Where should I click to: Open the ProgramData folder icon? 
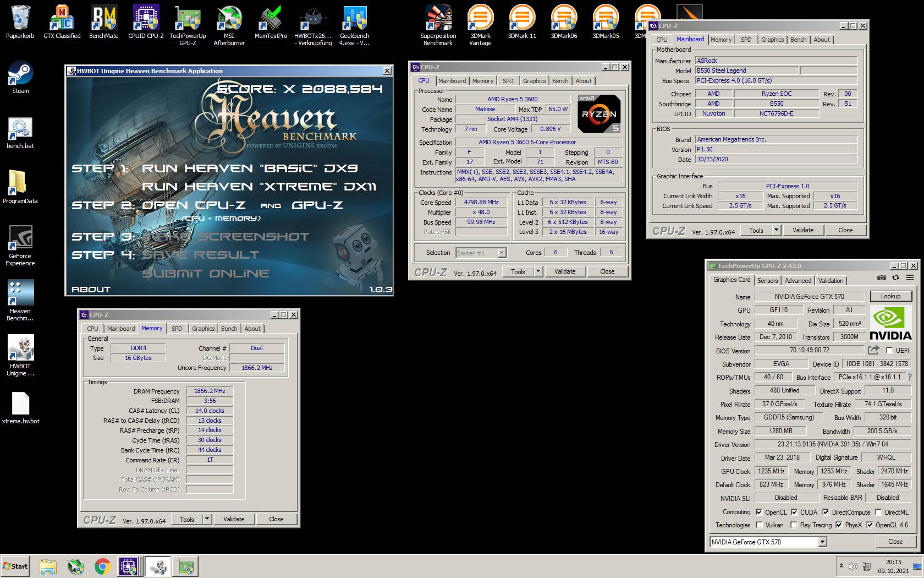[x=20, y=187]
